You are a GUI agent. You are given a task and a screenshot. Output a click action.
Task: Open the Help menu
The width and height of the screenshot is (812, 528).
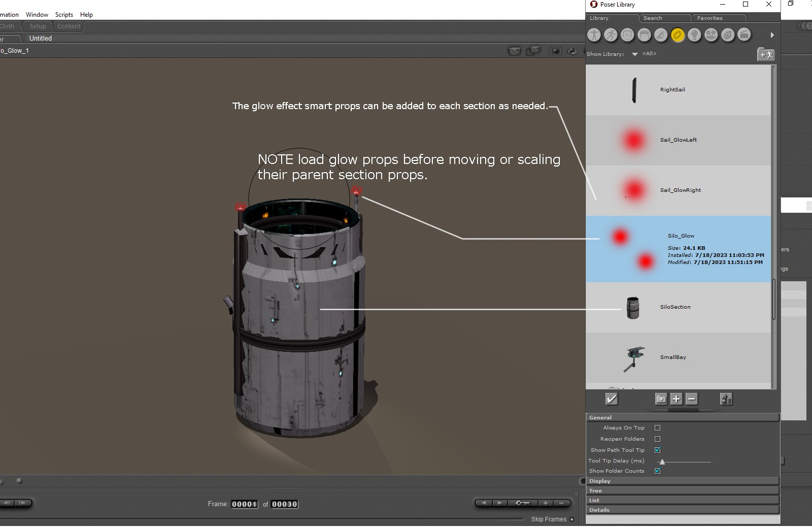pos(86,15)
